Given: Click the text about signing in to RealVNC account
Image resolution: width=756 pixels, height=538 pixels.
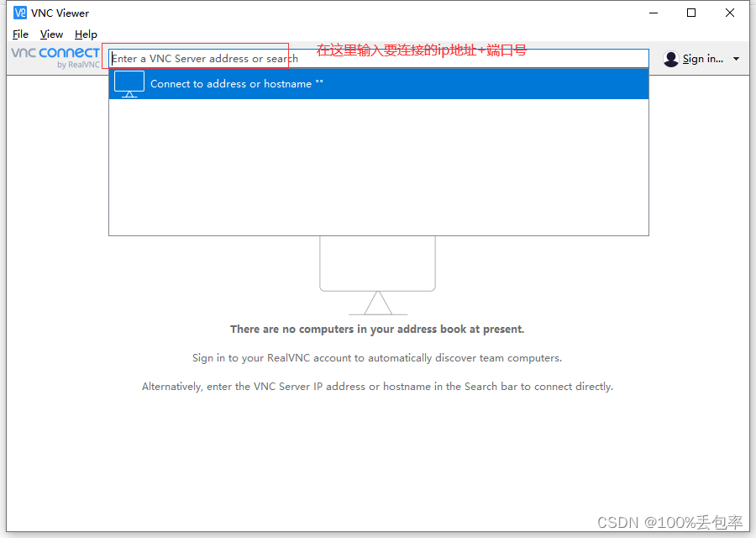Looking at the screenshot, I should click(377, 357).
